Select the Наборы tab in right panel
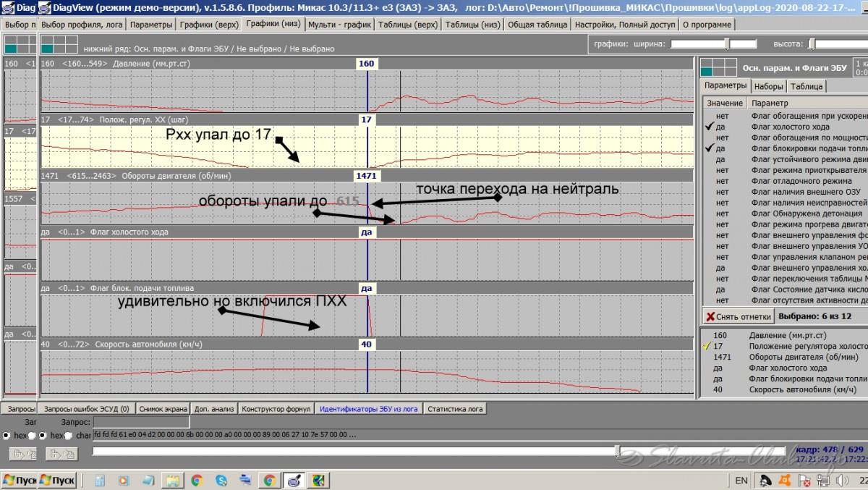This screenshot has height=490, width=868. click(x=768, y=86)
